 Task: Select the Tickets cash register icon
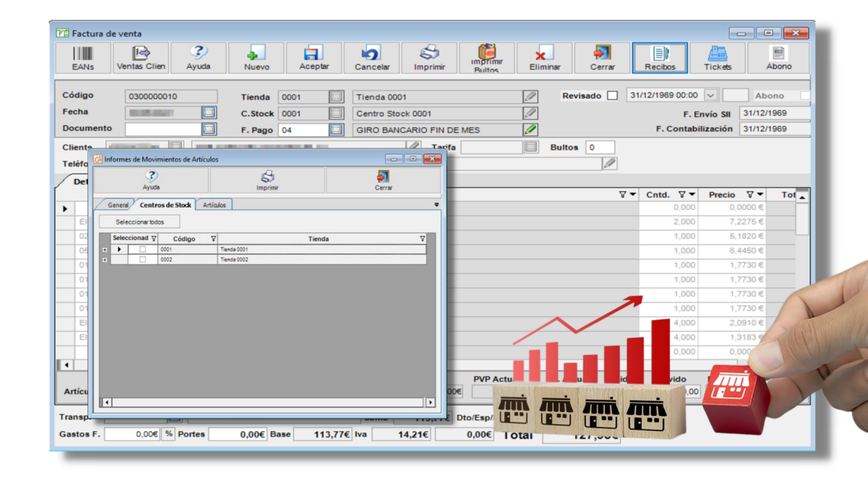pos(717,58)
